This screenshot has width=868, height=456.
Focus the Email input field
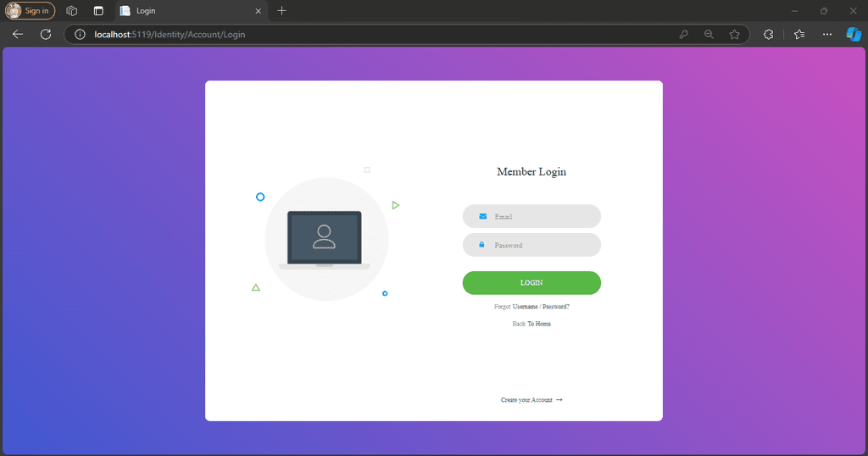point(531,216)
